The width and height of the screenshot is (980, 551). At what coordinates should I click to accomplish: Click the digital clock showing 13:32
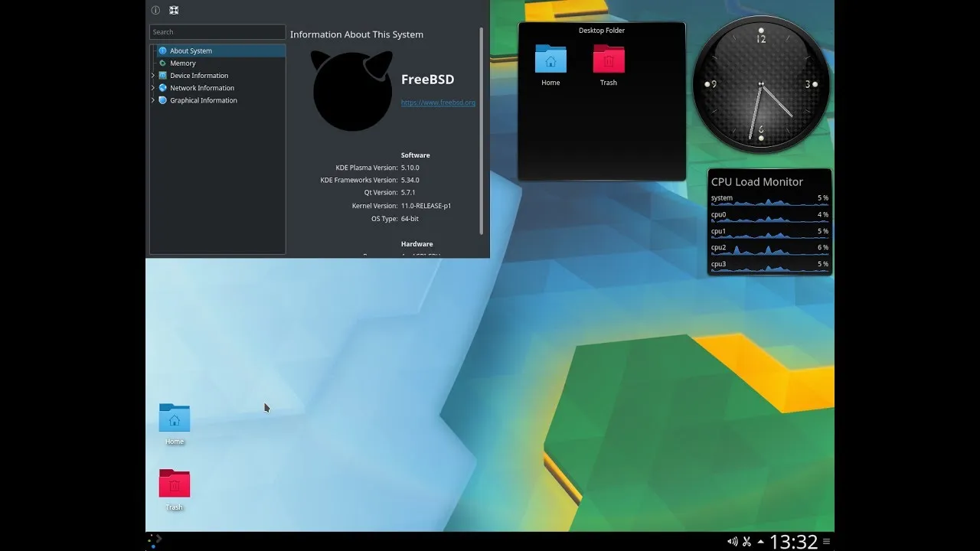point(793,542)
